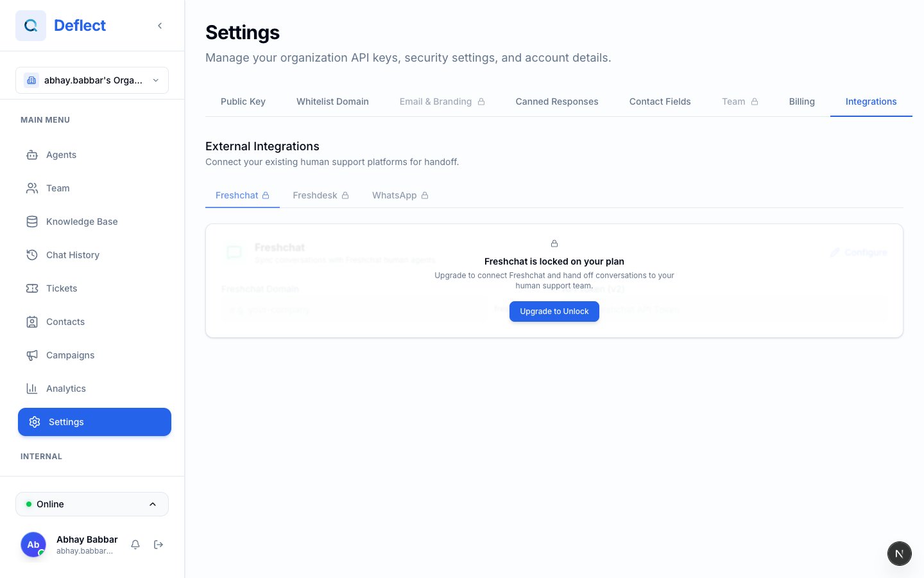Go to Knowledge Base page

(x=94, y=222)
